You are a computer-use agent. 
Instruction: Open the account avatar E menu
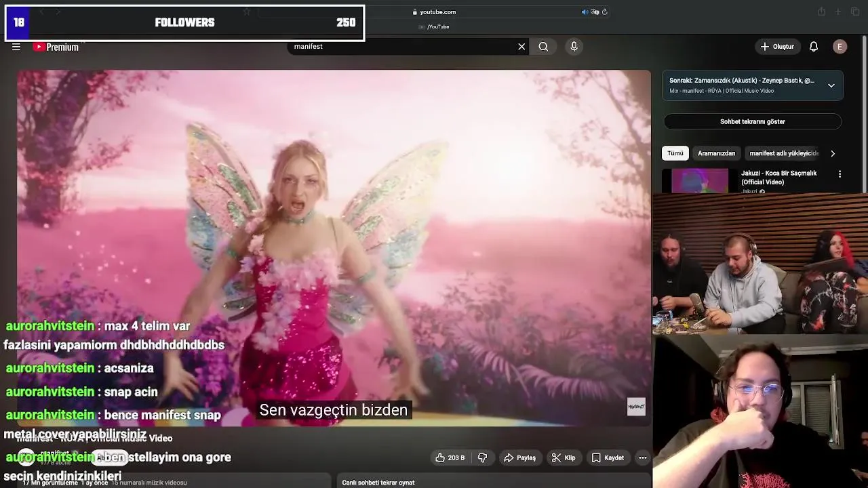pos(840,47)
